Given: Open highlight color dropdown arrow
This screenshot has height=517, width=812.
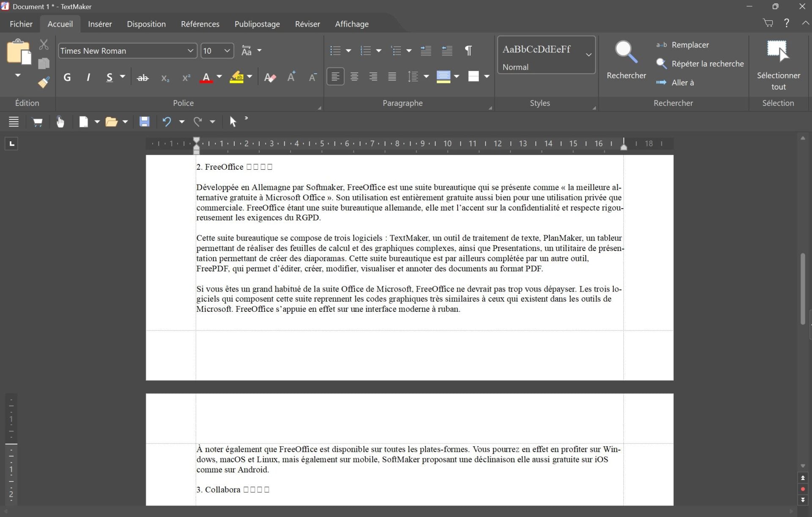Looking at the screenshot, I should [x=250, y=77].
